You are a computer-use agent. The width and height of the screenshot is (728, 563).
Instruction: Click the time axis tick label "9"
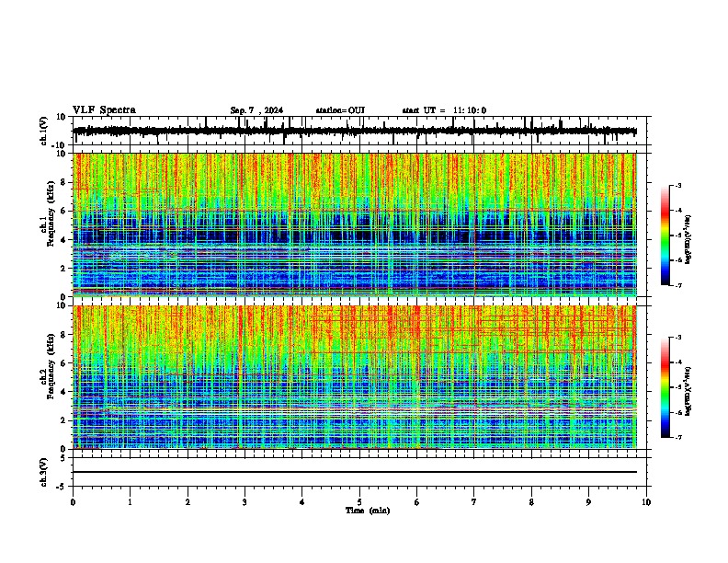588,502
